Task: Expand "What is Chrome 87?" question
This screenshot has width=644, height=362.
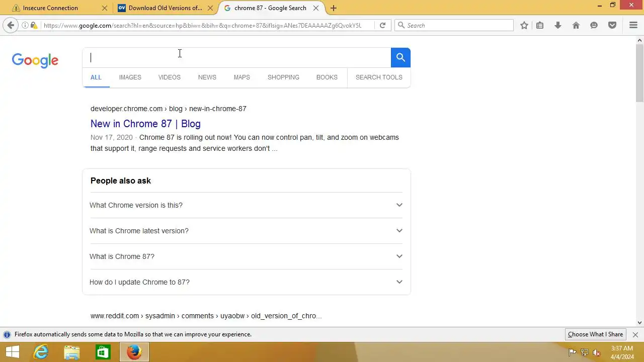Action: tap(247, 256)
